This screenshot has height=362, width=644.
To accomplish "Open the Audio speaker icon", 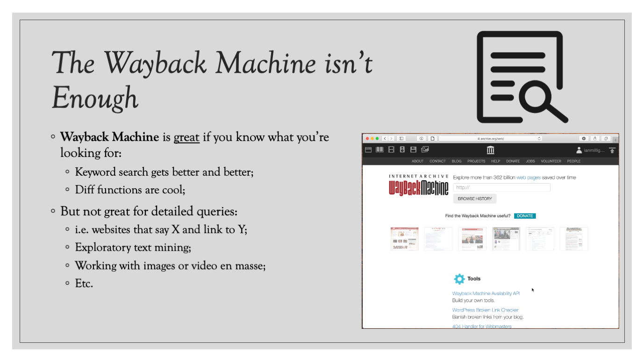I will (x=402, y=150).
